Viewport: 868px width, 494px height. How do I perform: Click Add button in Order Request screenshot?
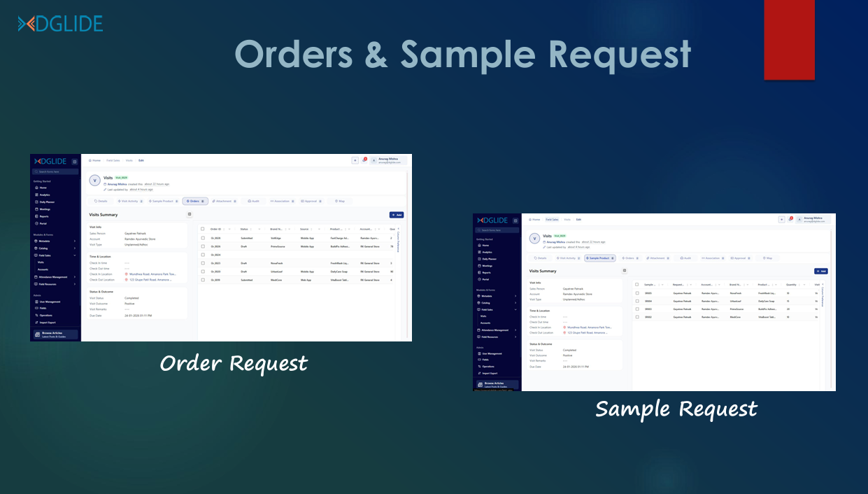point(397,215)
